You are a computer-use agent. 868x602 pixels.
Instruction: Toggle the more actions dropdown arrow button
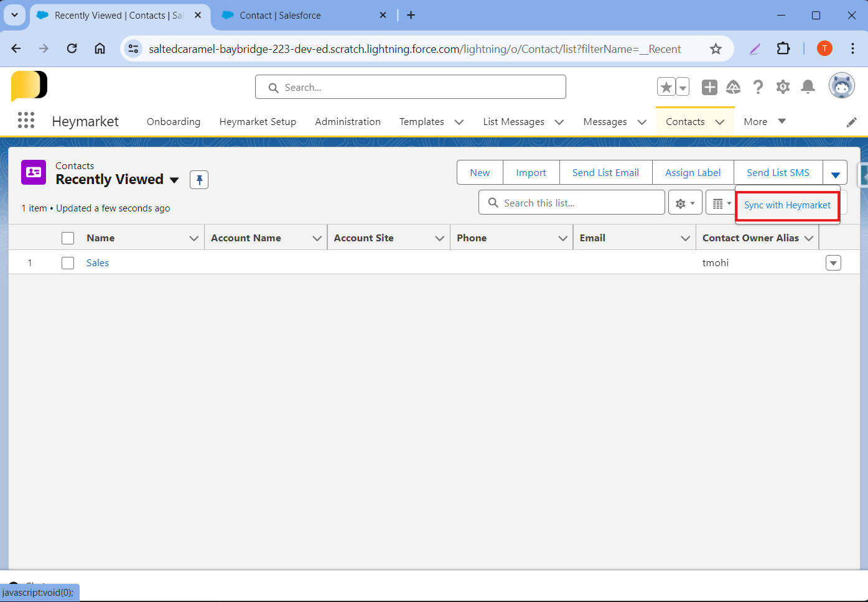[x=835, y=173]
